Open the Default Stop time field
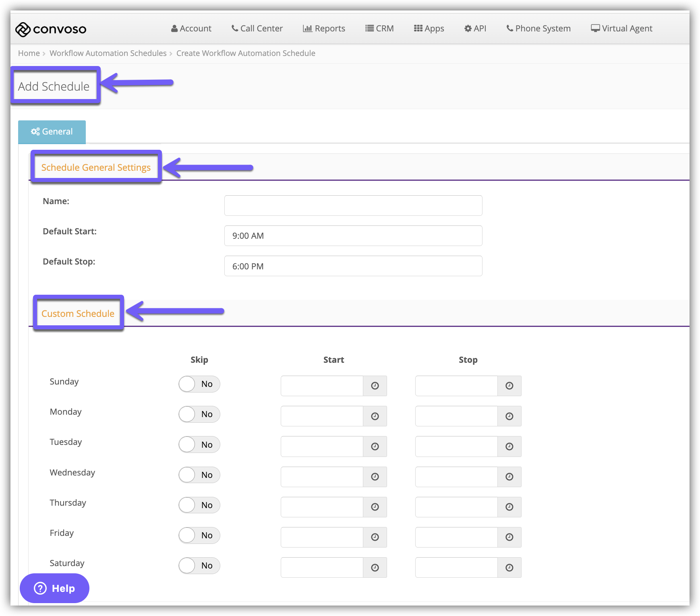Image resolution: width=700 pixels, height=616 pixels. [353, 266]
